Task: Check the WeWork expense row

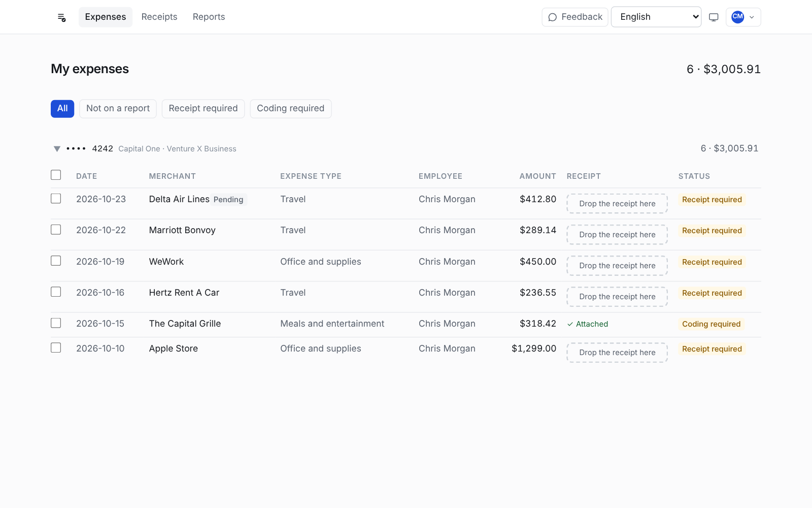Action: click(56, 261)
